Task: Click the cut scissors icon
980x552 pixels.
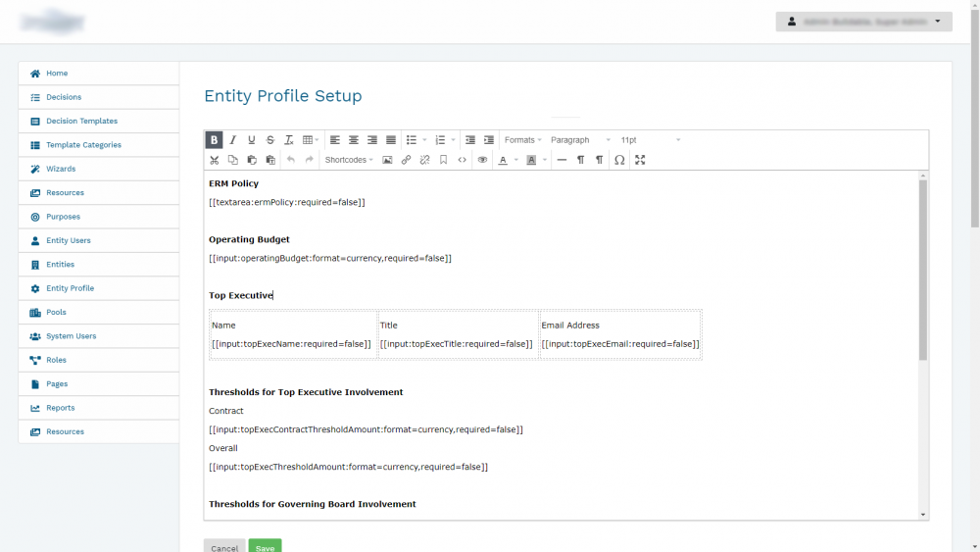Action: tap(214, 160)
